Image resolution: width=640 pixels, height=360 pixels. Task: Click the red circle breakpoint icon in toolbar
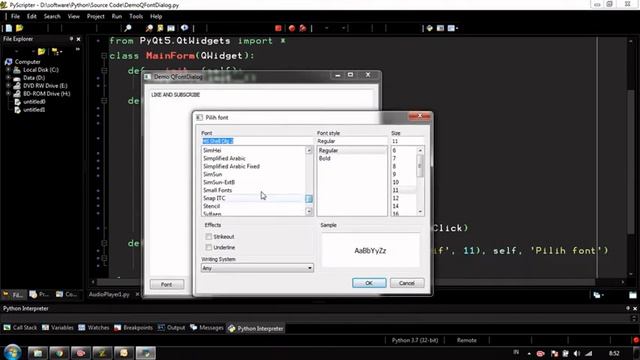pyautogui.click(x=292, y=28)
